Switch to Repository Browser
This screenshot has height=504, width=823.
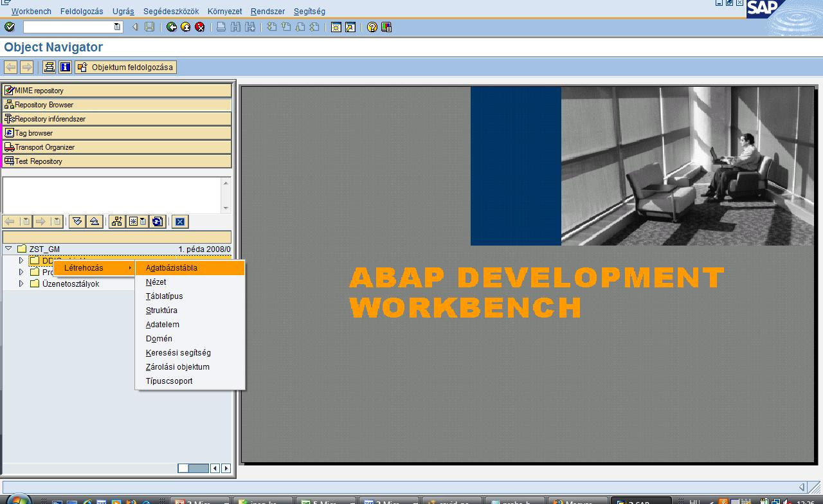point(117,105)
